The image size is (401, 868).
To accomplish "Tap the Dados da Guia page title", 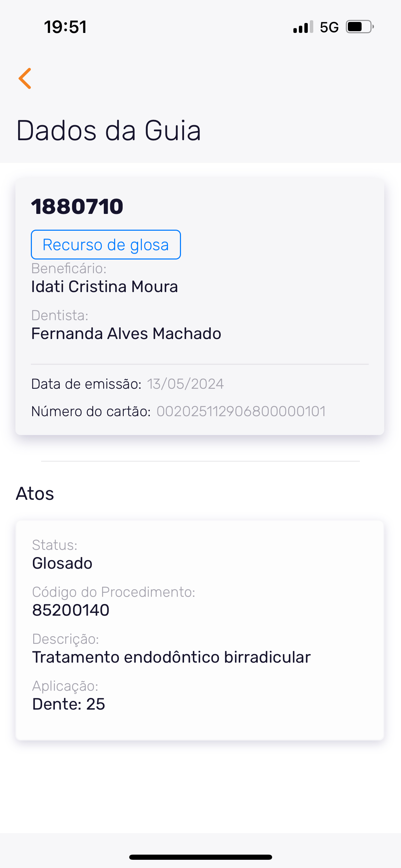I will [108, 131].
